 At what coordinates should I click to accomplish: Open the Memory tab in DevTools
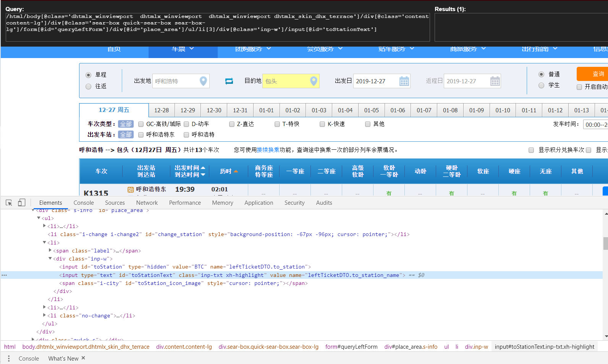pos(223,203)
